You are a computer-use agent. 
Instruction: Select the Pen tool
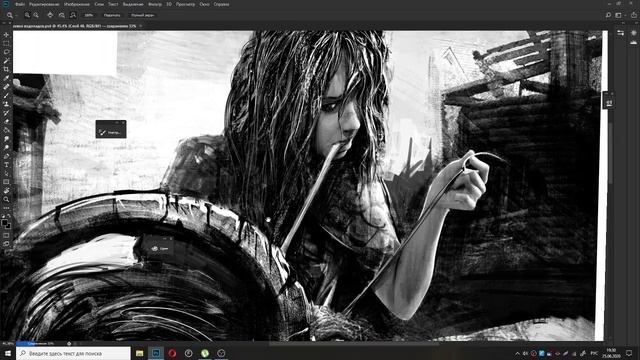coord(6,156)
